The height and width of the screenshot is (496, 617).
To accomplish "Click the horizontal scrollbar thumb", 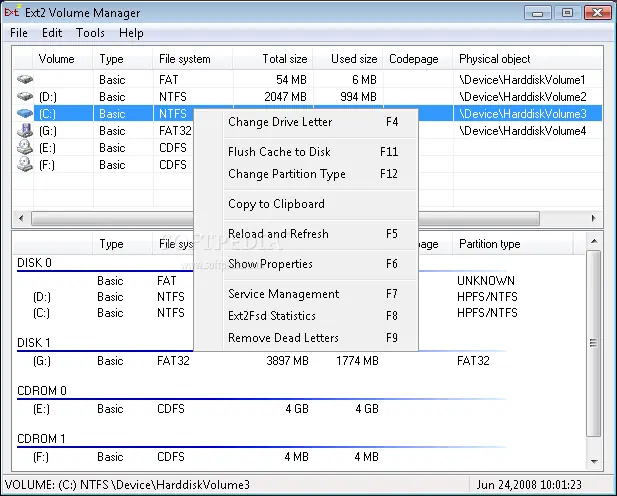I will 285,218.
